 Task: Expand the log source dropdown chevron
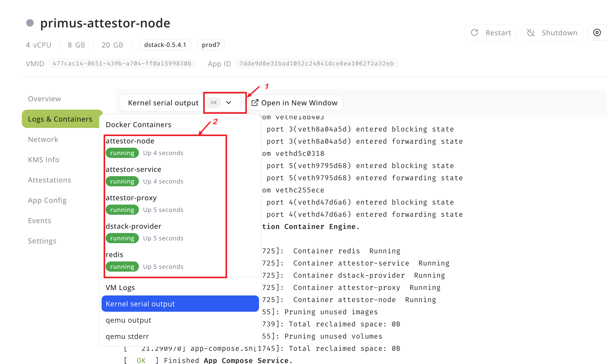click(x=229, y=103)
